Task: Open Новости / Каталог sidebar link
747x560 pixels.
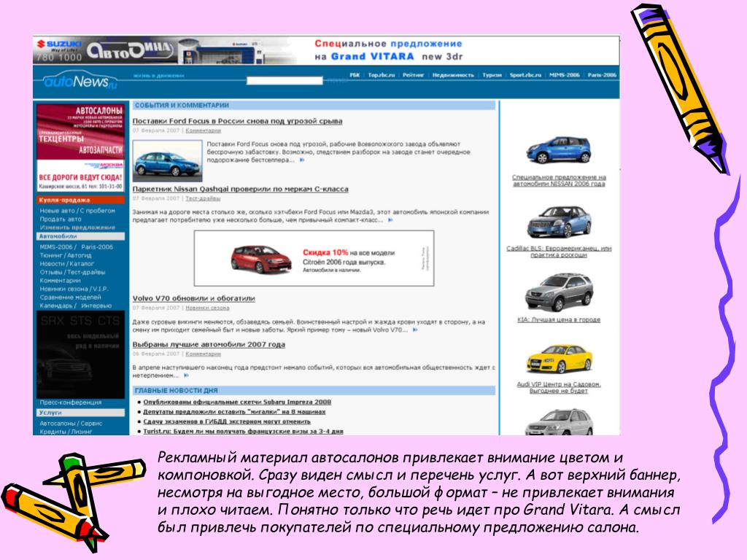Action: pos(66,263)
